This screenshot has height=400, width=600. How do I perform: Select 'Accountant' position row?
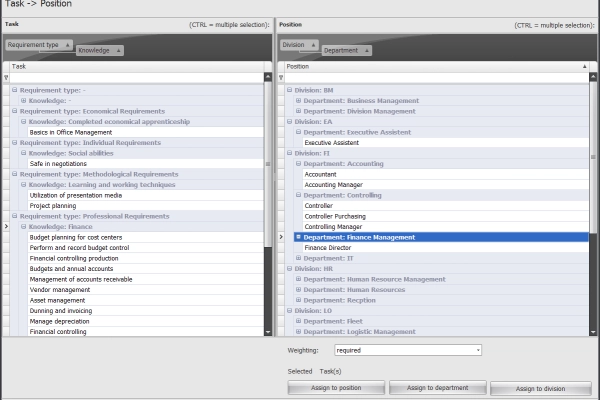pos(445,174)
